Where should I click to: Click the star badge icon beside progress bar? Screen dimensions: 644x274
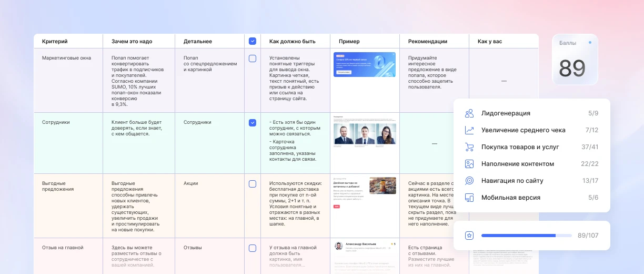469,236
